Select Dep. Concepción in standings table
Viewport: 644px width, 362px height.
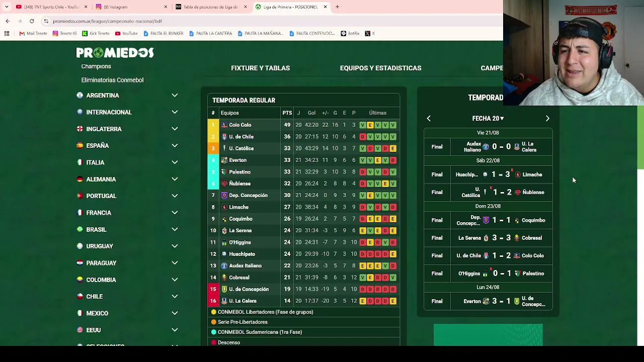tap(248, 196)
